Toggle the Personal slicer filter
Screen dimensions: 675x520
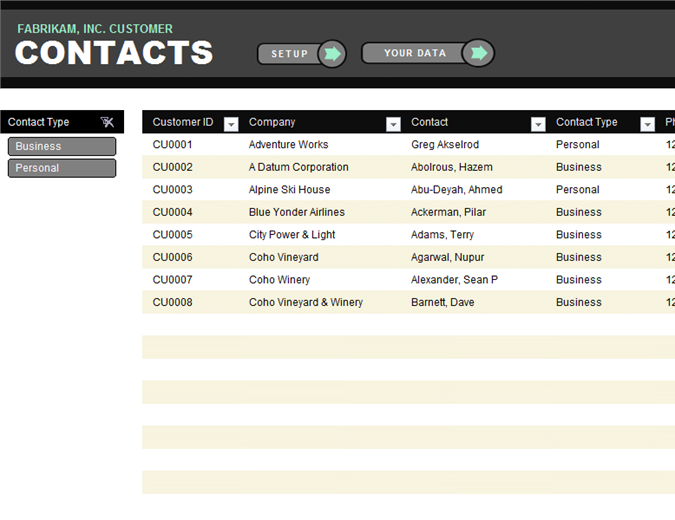[62, 168]
